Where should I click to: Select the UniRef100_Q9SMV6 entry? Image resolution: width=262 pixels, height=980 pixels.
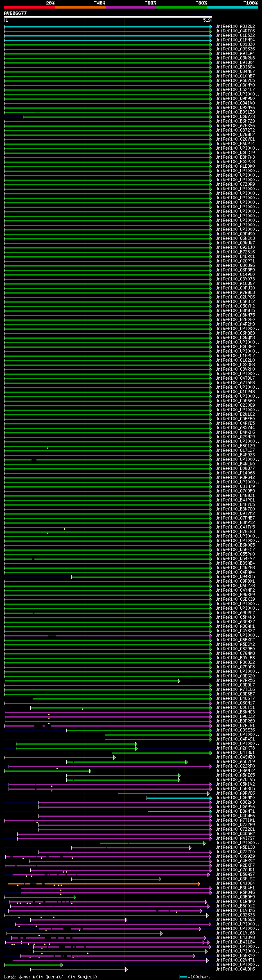[x=235, y=108]
